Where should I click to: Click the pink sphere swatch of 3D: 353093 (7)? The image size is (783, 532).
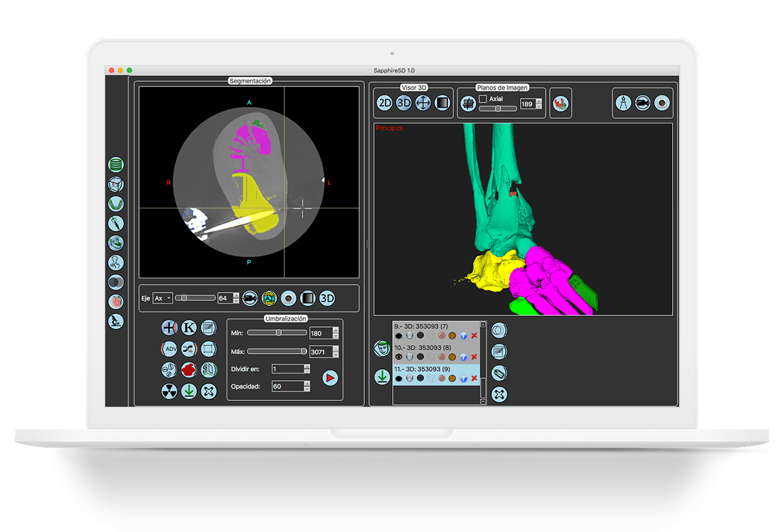click(441, 335)
